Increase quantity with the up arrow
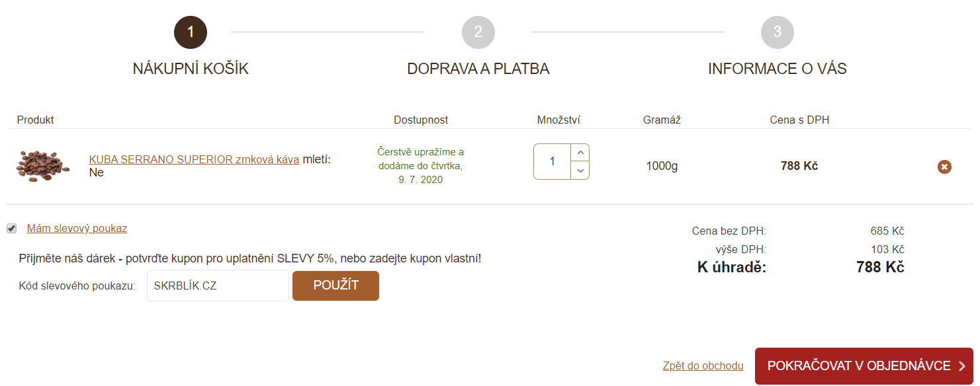 (580, 153)
